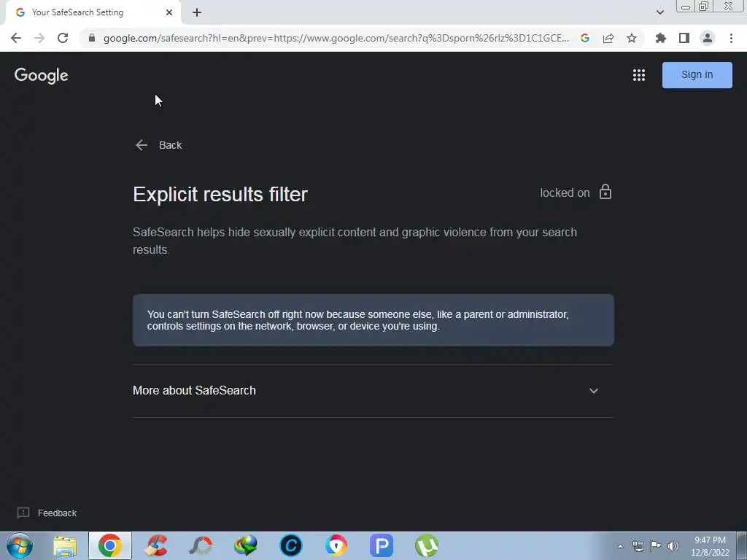
Task: Open the Chrome extensions puzzle icon
Action: (x=661, y=38)
